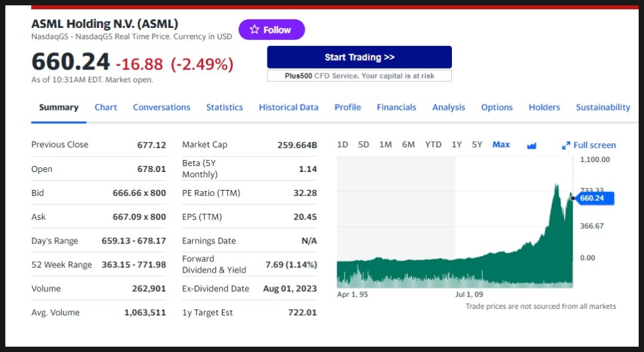
Task: Switch to the Analysis tab
Action: click(x=449, y=107)
